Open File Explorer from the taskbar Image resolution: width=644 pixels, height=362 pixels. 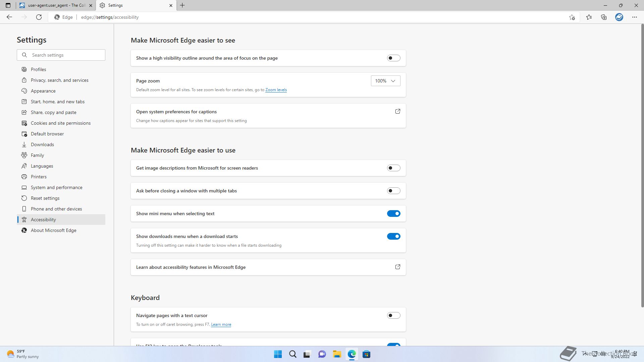pyautogui.click(x=337, y=354)
